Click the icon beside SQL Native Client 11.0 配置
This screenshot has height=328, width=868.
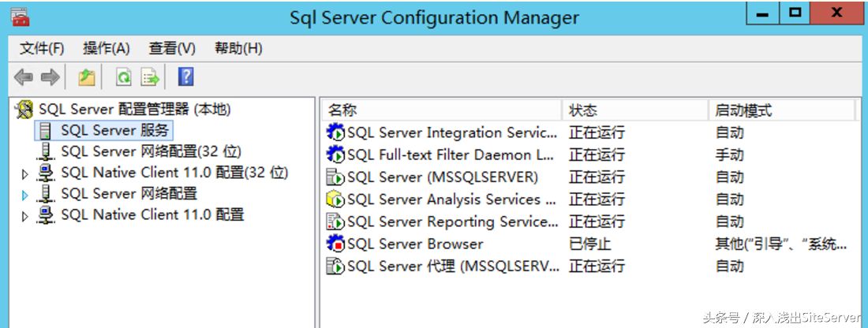[46, 214]
